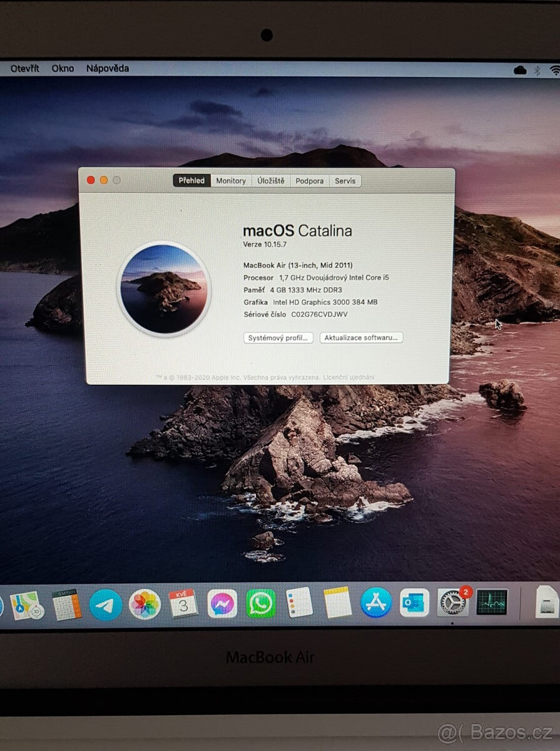Open Messenger in the Dock

[222, 604]
